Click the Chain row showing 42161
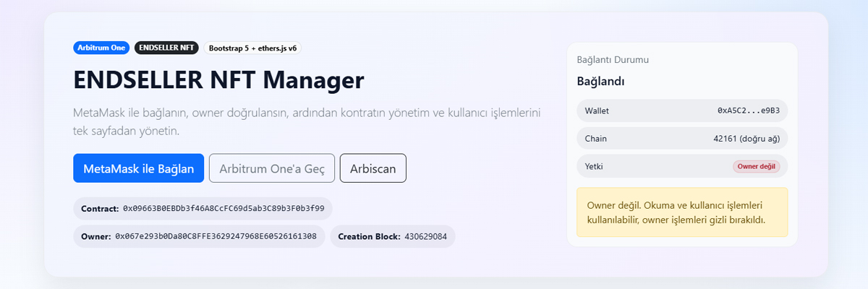Image resolution: width=868 pixels, height=289 pixels. coord(682,138)
